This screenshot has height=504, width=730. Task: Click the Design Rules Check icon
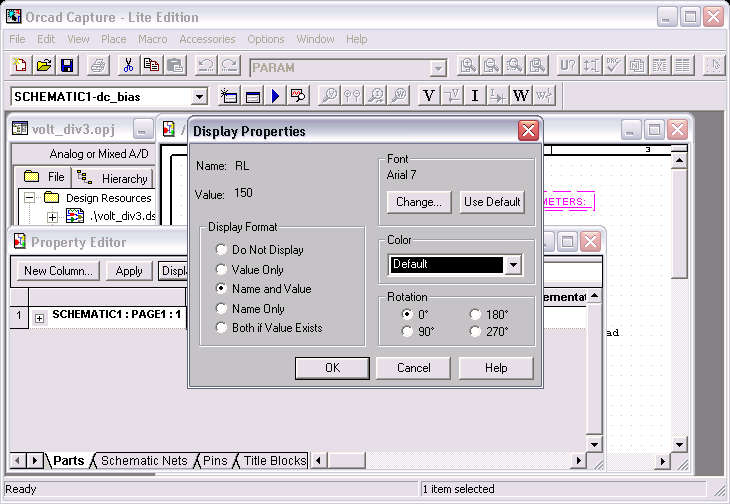click(x=614, y=66)
